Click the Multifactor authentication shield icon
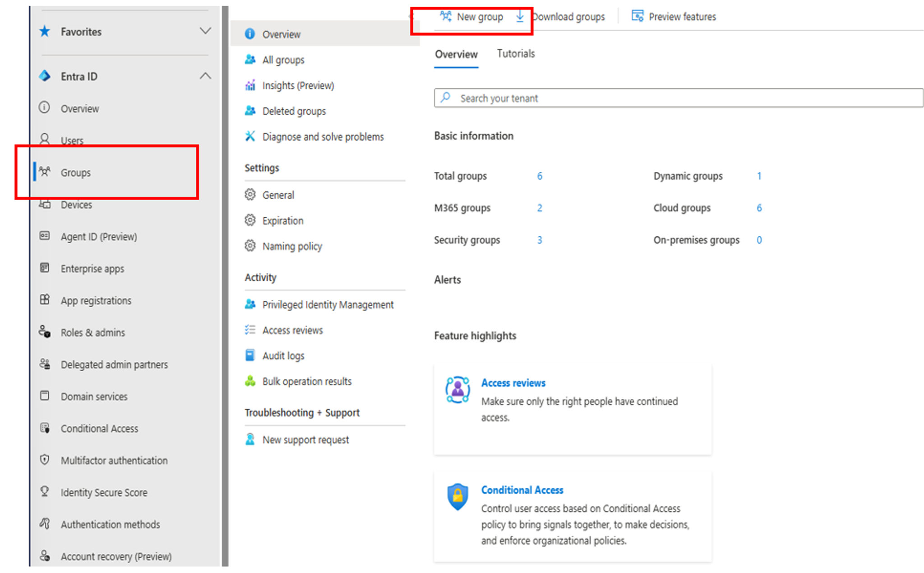Screen dimensions: 924x573 click(x=45, y=460)
